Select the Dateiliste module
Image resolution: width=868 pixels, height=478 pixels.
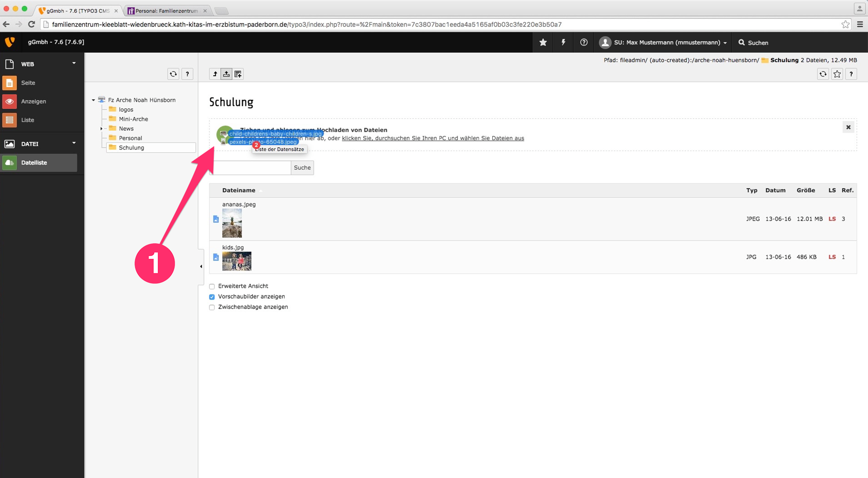pyautogui.click(x=34, y=163)
